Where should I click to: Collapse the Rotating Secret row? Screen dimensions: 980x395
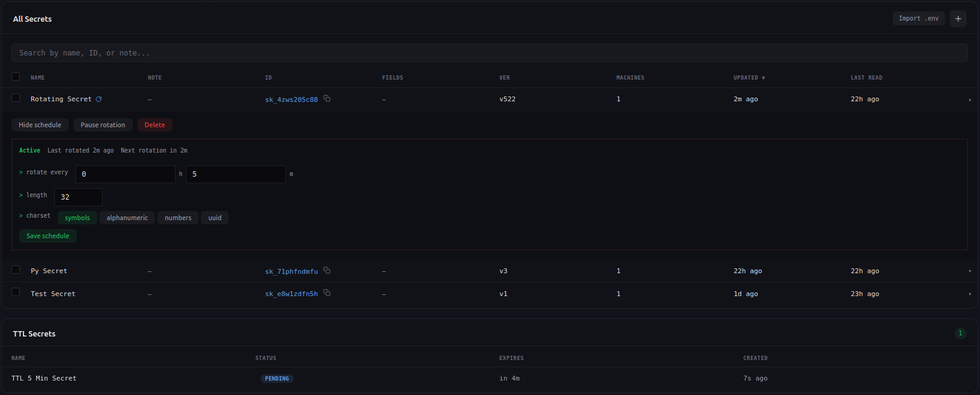coord(970,100)
